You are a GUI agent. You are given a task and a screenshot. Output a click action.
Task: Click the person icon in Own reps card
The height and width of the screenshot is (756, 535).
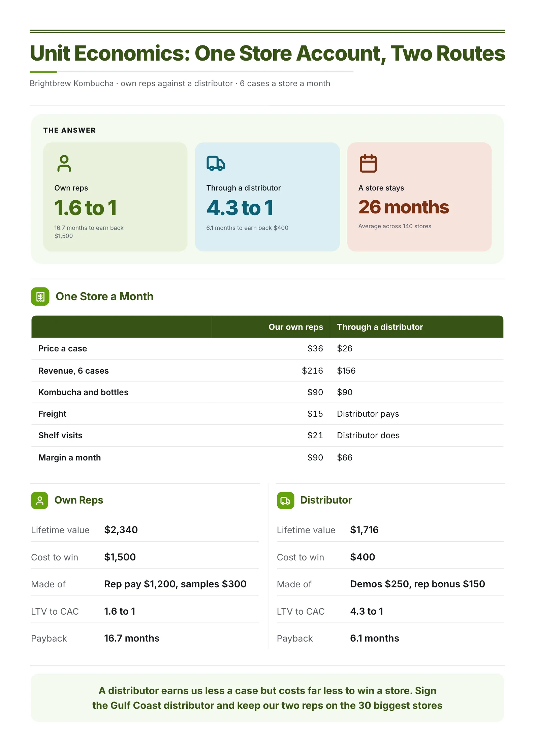(64, 164)
